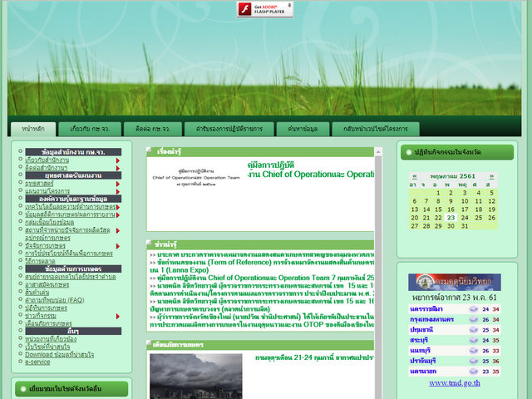Open the ปฏิทินการเกษตร link
Image resolution: width=532 pixels, height=399 pixels.
pyautogui.click(x=47, y=308)
